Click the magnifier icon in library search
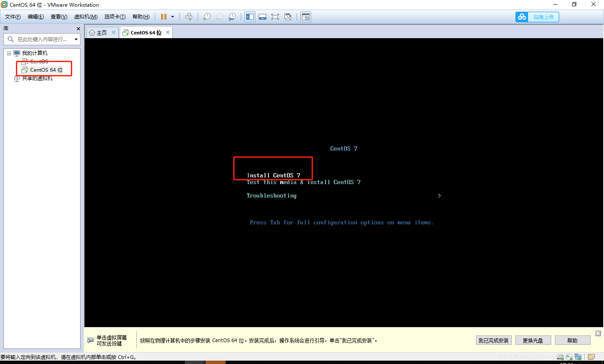Screen dimensions: 604x364 [x=10, y=39]
